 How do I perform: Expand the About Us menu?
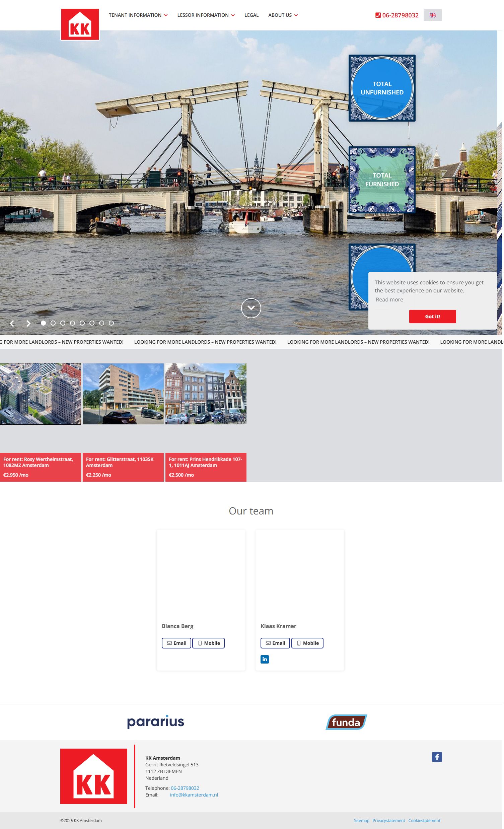284,15
